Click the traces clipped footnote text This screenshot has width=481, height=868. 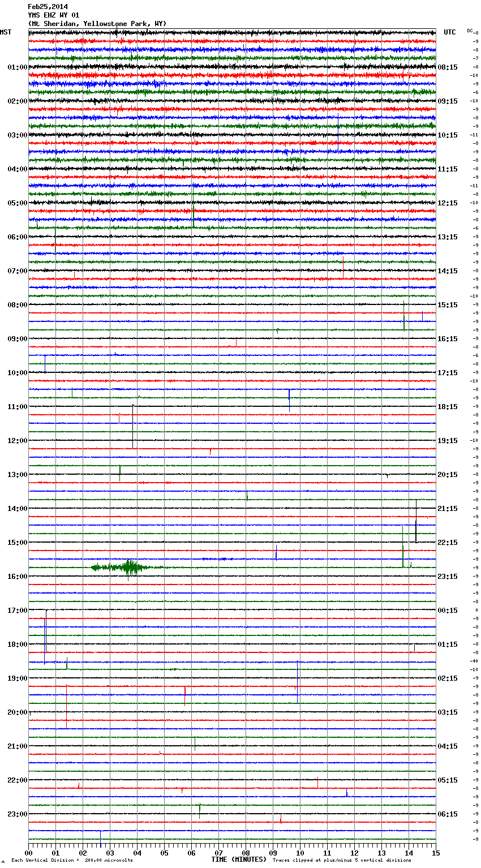click(x=342, y=861)
